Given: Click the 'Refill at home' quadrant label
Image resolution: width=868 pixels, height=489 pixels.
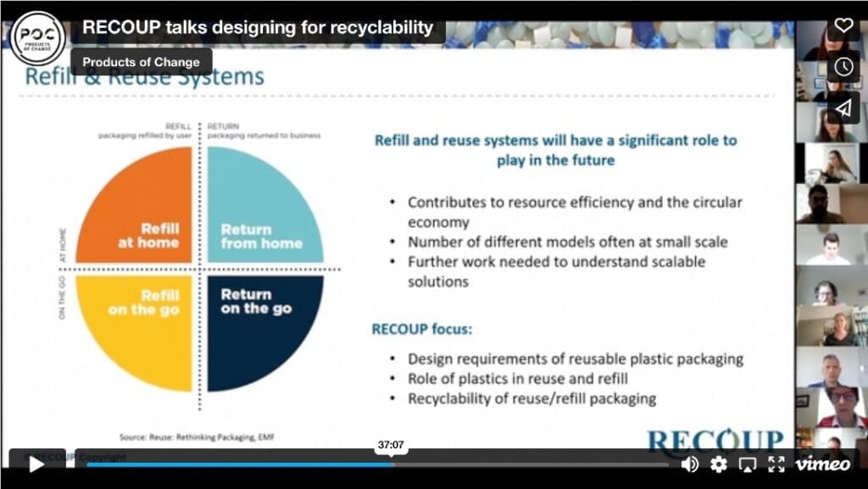Looking at the screenshot, I should [x=148, y=236].
